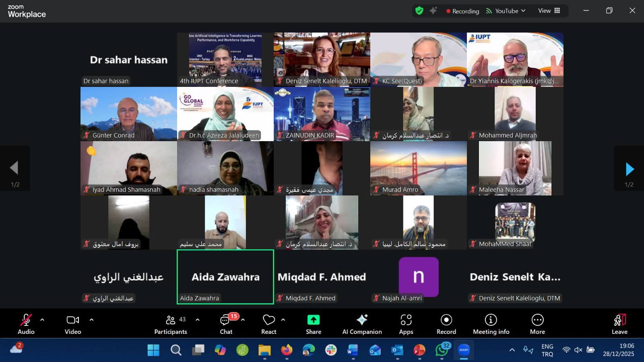Image resolution: width=644 pixels, height=362 pixels.
Task: Open the More options menu
Action: [x=537, y=325]
